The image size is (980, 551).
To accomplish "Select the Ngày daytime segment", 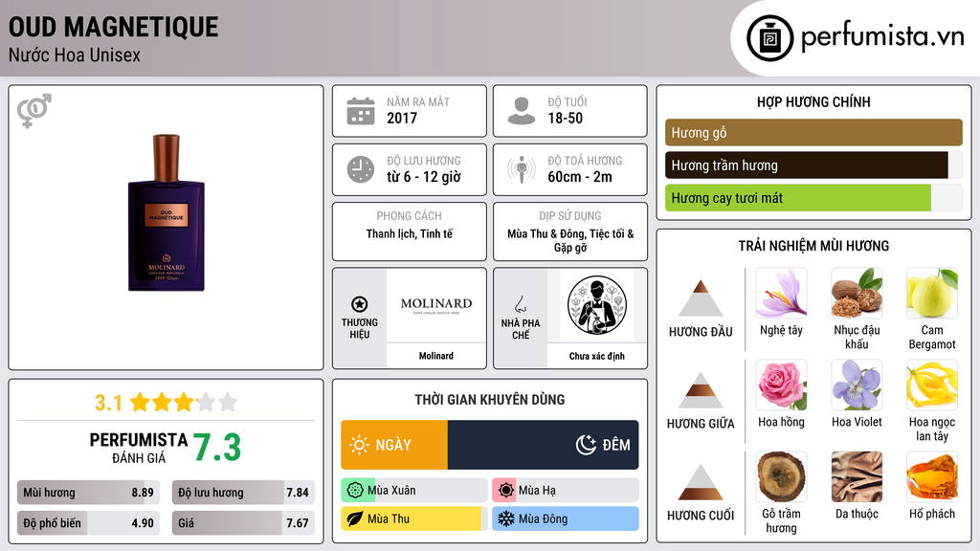I will click(394, 445).
